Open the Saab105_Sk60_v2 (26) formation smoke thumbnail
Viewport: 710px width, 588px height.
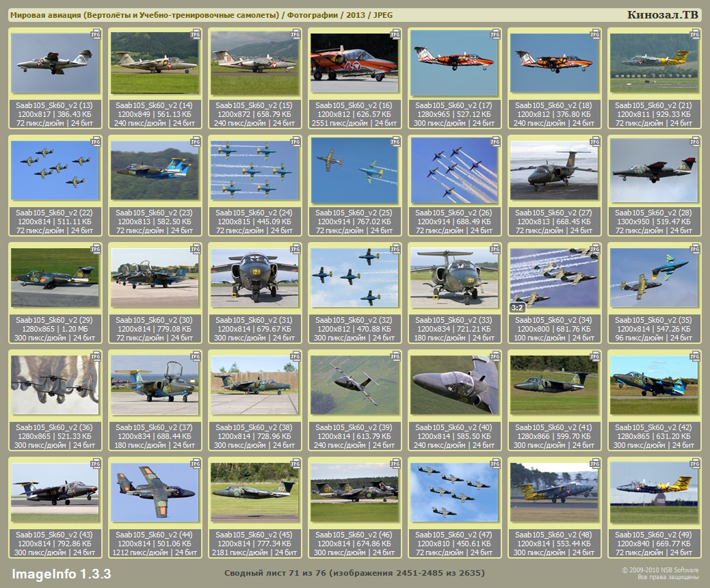click(454, 170)
